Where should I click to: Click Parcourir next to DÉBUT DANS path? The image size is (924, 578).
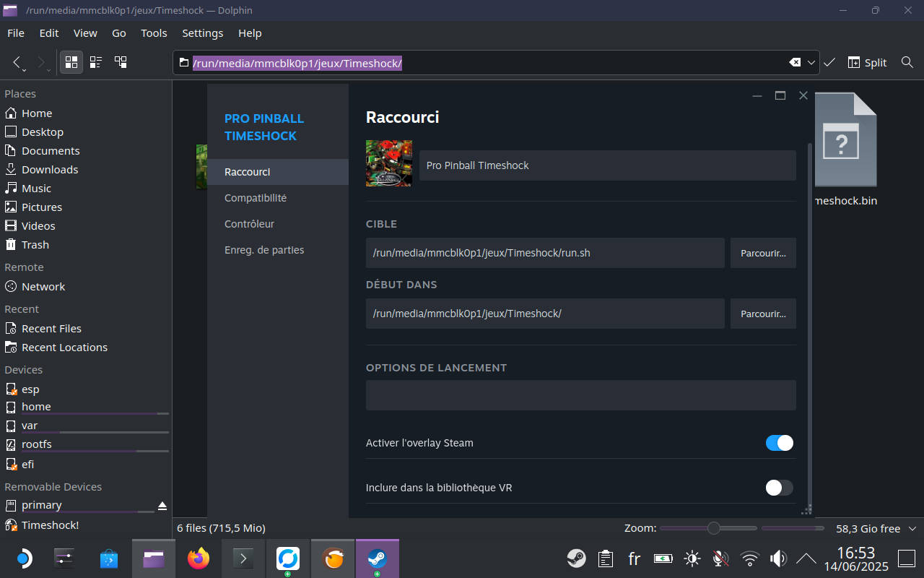(x=763, y=314)
